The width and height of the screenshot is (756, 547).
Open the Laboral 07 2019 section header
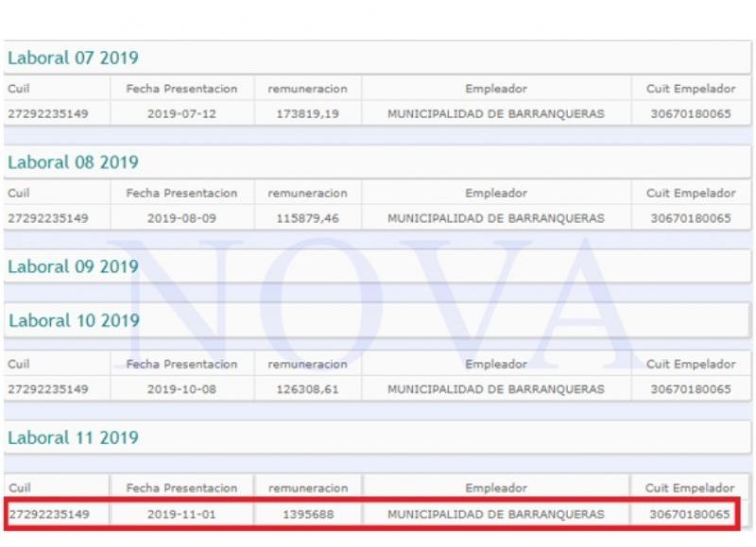click(377, 58)
